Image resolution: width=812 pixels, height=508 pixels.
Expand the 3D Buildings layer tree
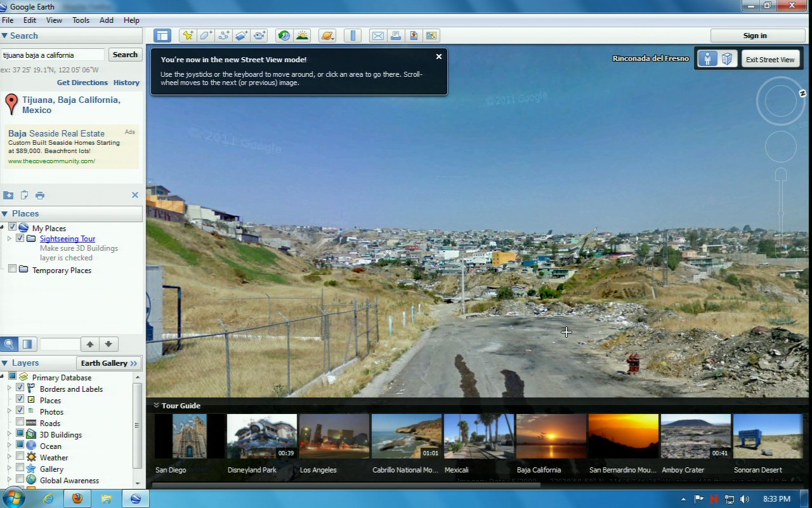10,434
